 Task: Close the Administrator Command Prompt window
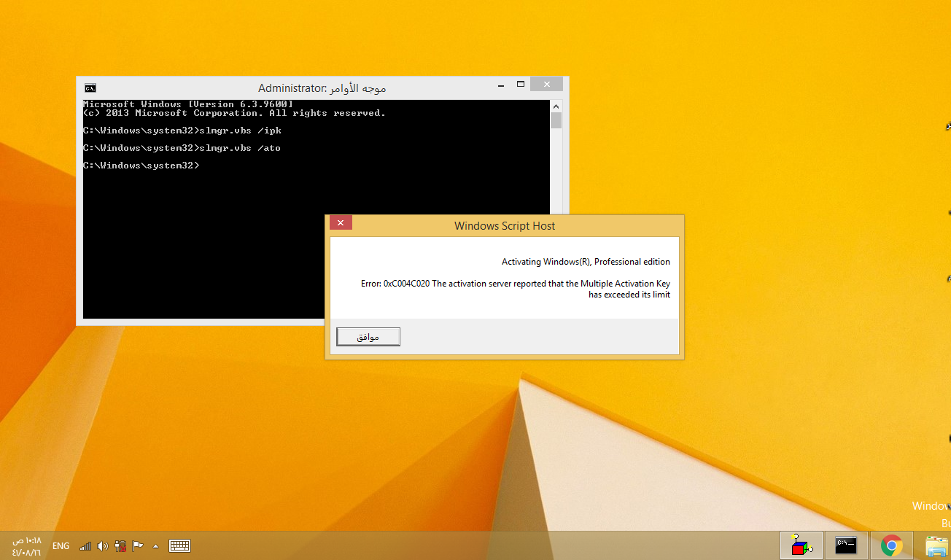(x=546, y=84)
